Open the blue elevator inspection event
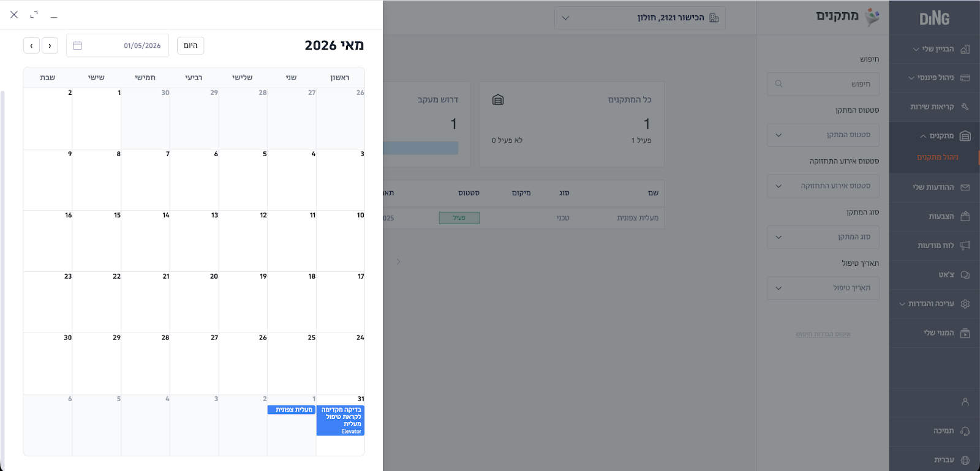Viewport: 980px width, 471px height. pyautogui.click(x=341, y=420)
